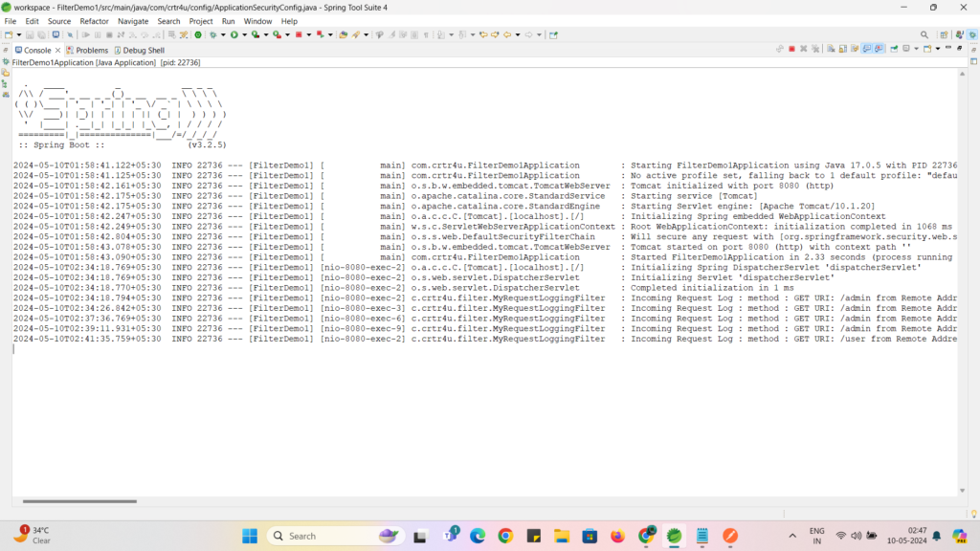Open the Run launch dropdown arrow

click(x=244, y=35)
